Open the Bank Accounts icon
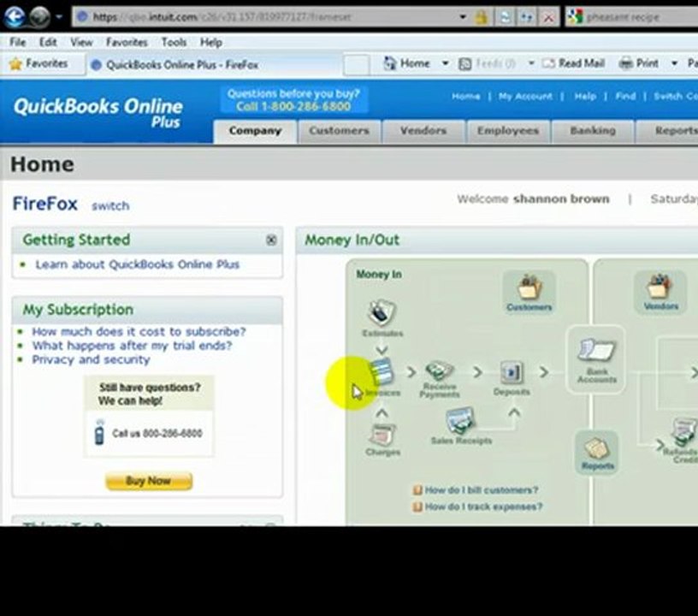The image size is (698, 616). click(596, 359)
